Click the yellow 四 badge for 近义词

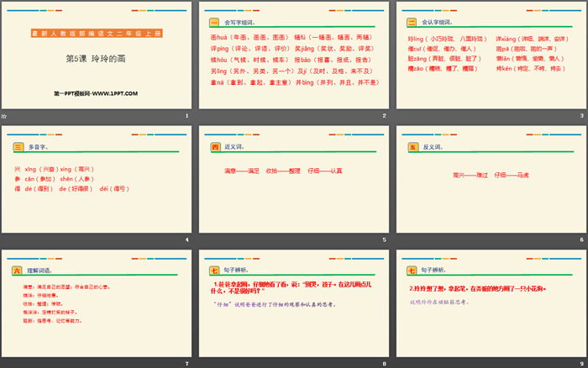click(x=213, y=147)
